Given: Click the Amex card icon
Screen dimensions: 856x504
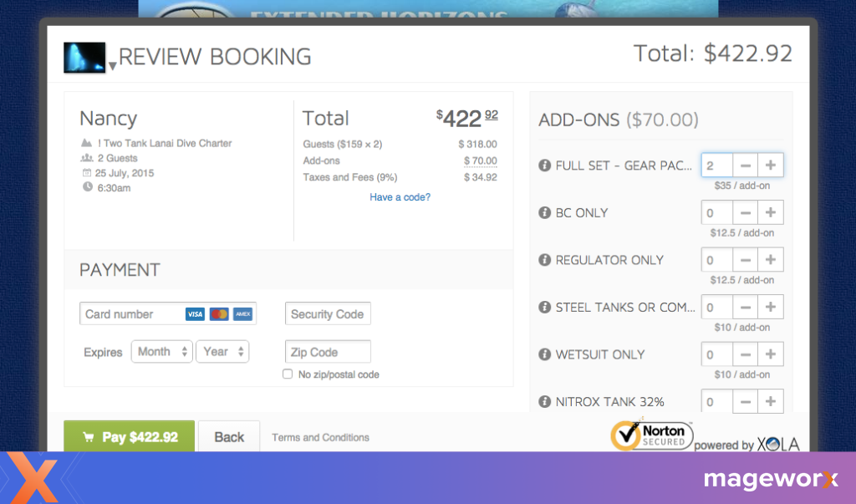Looking at the screenshot, I should 243,314.
